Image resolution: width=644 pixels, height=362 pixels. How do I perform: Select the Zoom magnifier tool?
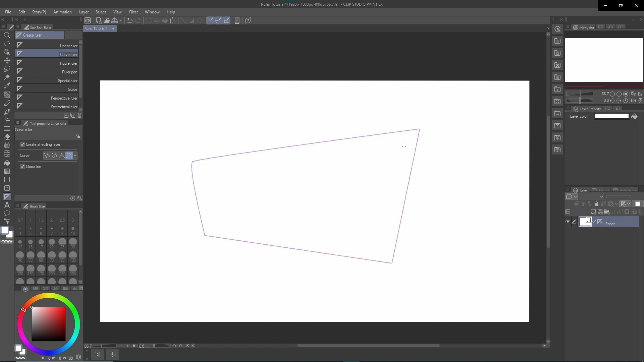7,35
